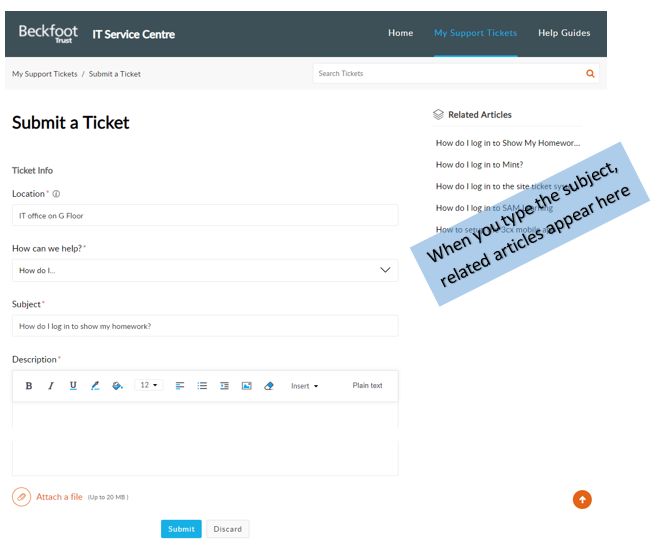658x550 pixels.
Task: Click the Attach a file link
Action: [59, 497]
